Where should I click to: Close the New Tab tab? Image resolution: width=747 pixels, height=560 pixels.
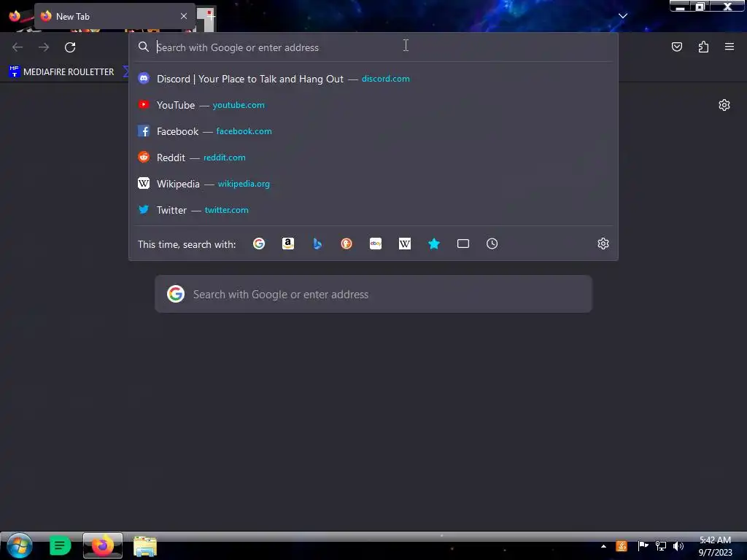point(184,16)
